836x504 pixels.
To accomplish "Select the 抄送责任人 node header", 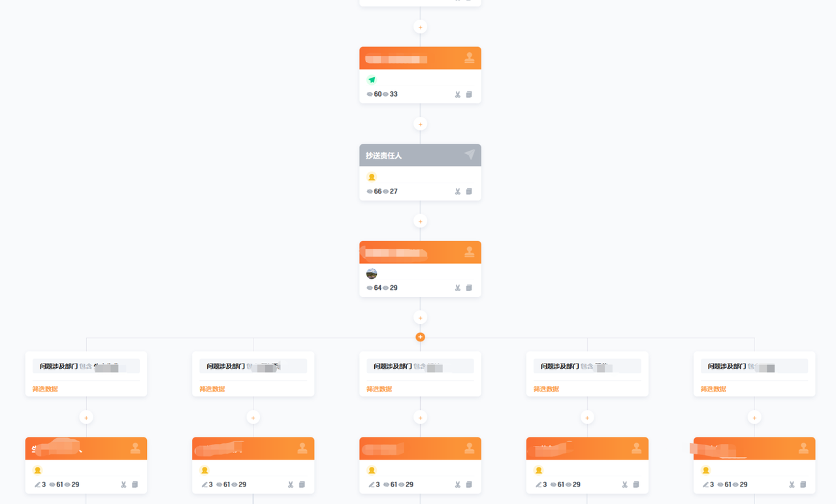I will coord(420,155).
